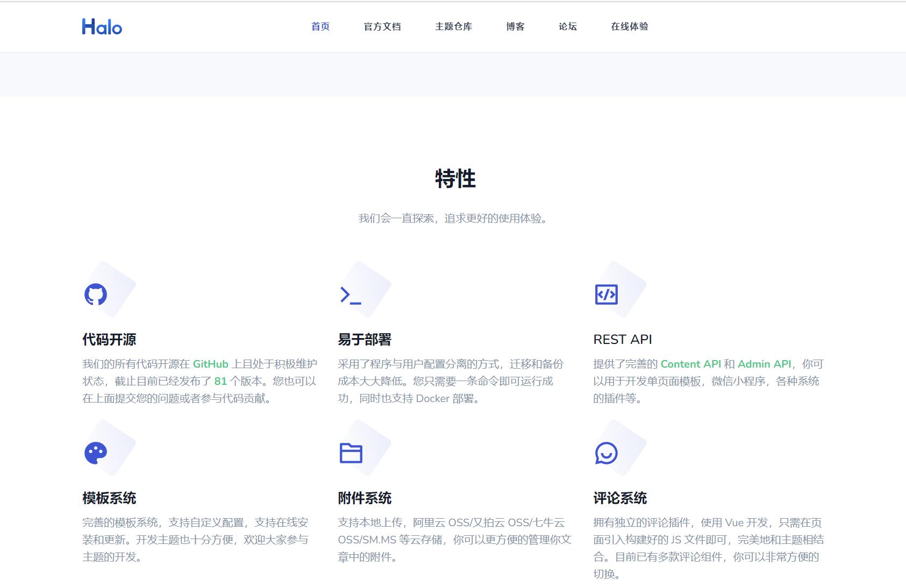Screen dimensions: 906x588
Task: Open the 首页 navigation item
Action: [x=320, y=26]
